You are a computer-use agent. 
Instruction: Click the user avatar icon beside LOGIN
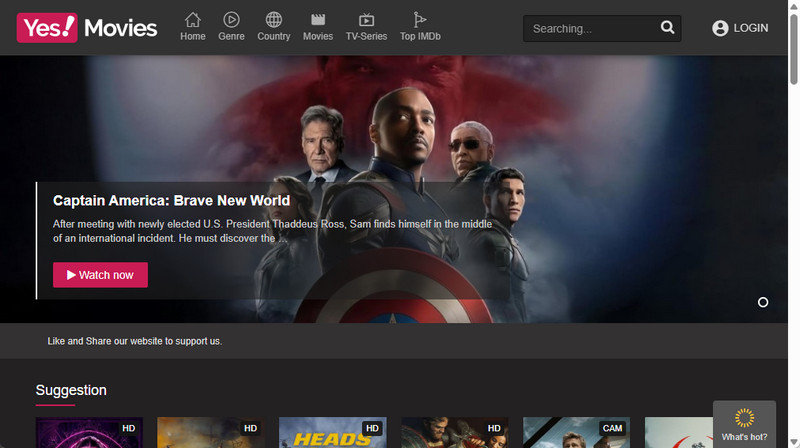720,28
